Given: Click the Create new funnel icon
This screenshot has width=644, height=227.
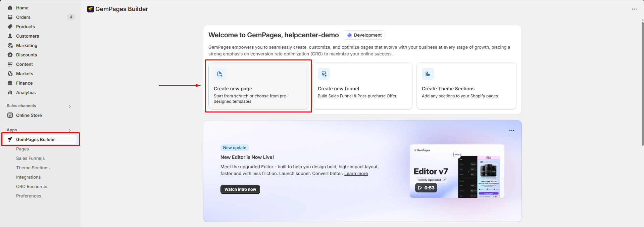Looking at the screenshot, I should 324,74.
